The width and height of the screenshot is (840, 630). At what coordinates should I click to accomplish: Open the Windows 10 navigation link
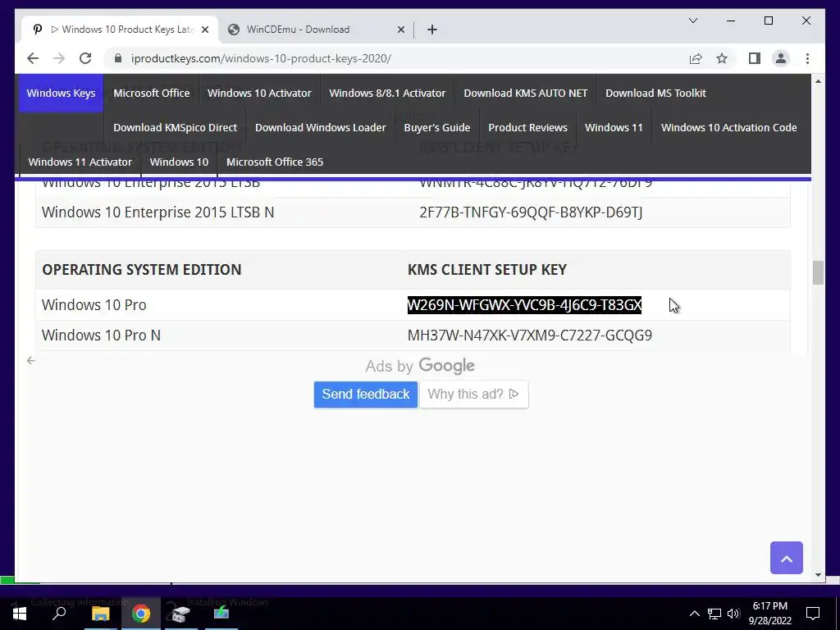pyautogui.click(x=179, y=162)
